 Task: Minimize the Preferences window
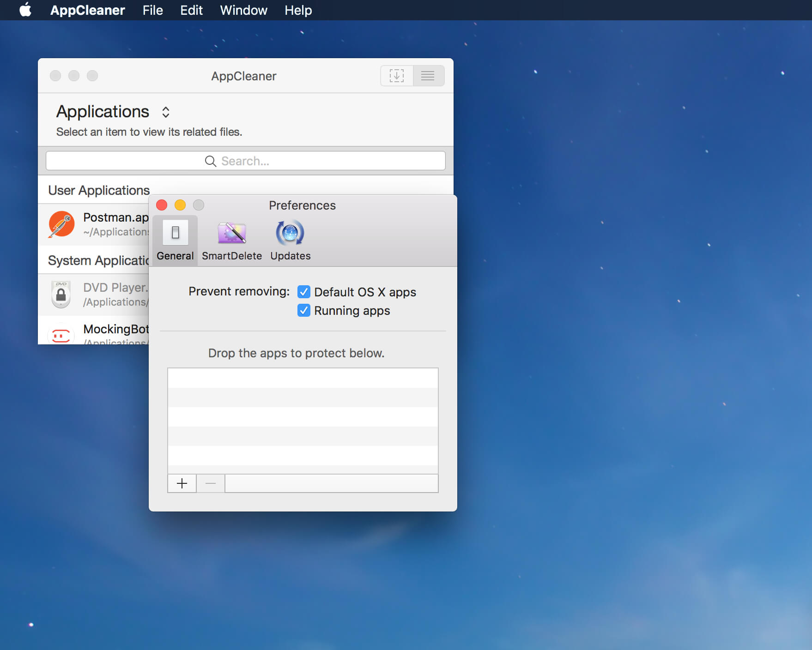click(180, 205)
